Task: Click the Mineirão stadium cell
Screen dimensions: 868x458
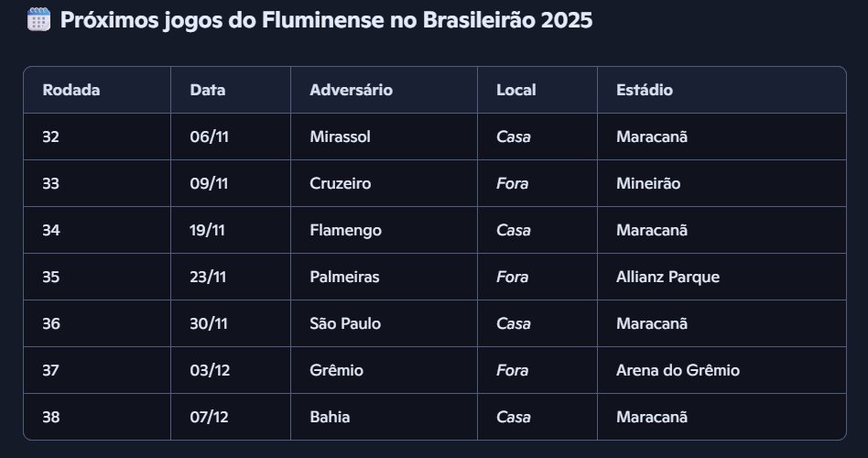Action: [648, 183]
